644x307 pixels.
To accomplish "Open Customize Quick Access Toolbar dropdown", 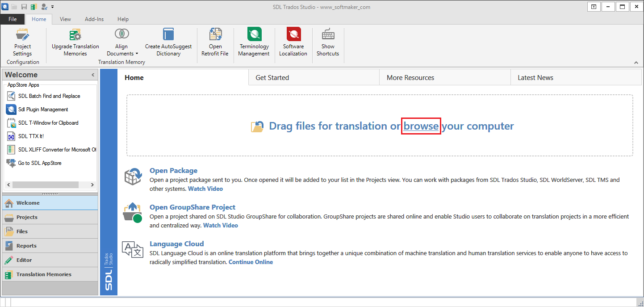I will (53, 7).
